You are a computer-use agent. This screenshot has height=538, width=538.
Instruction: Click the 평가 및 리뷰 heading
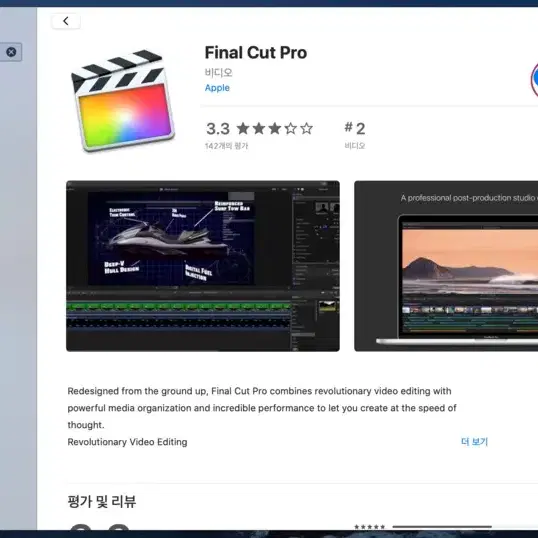pyautogui.click(x=102, y=502)
